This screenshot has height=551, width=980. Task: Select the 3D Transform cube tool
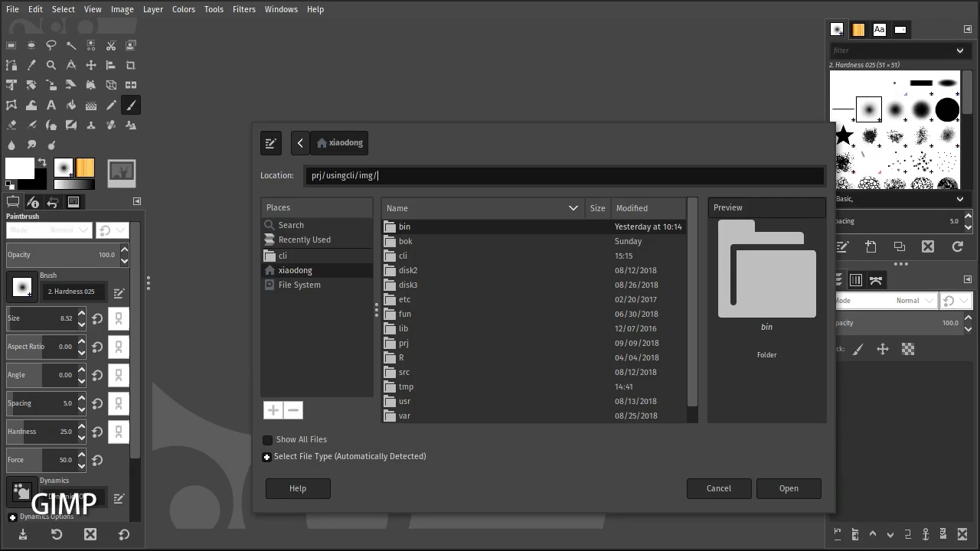[x=111, y=85]
